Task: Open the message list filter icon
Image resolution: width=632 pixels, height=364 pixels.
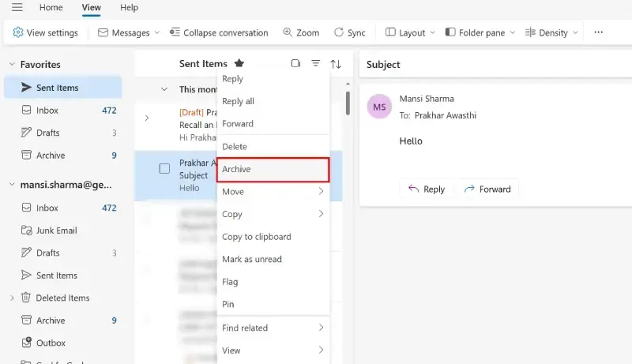Action: coord(315,63)
